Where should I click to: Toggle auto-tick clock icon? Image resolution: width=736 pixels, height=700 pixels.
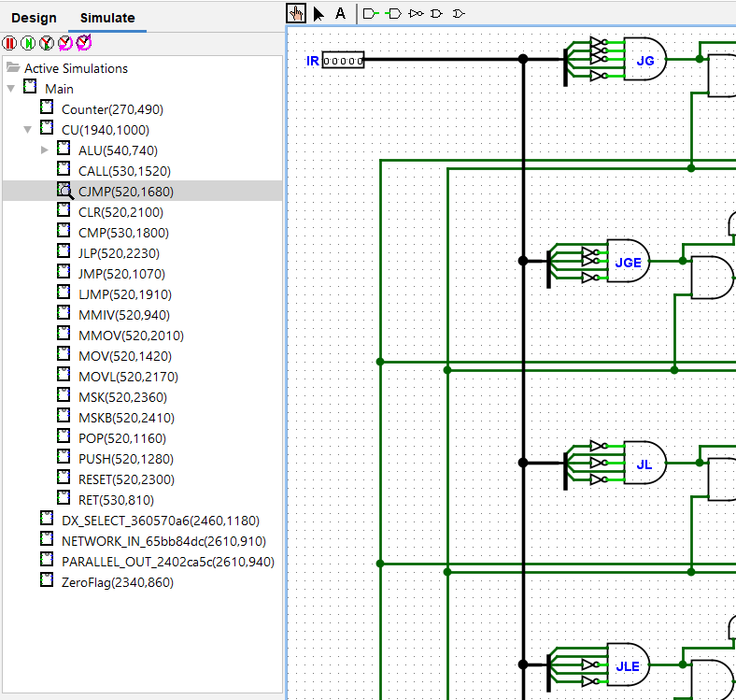coord(47,43)
